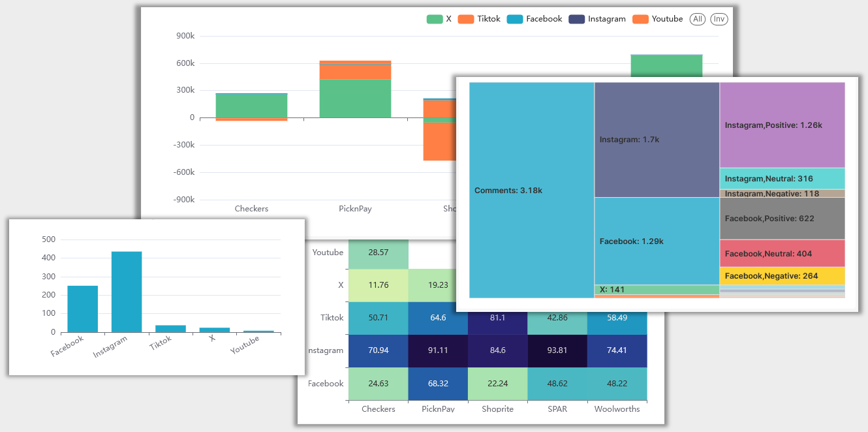868x432 pixels.
Task: Open the Facebook: 1.29k treemap segment
Action: (655, 241)
